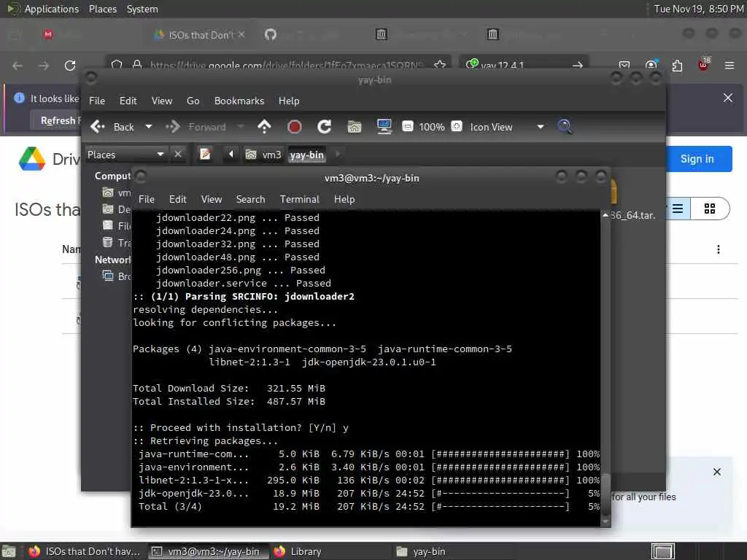Bookmark page with star icon

tap(440, 65)
